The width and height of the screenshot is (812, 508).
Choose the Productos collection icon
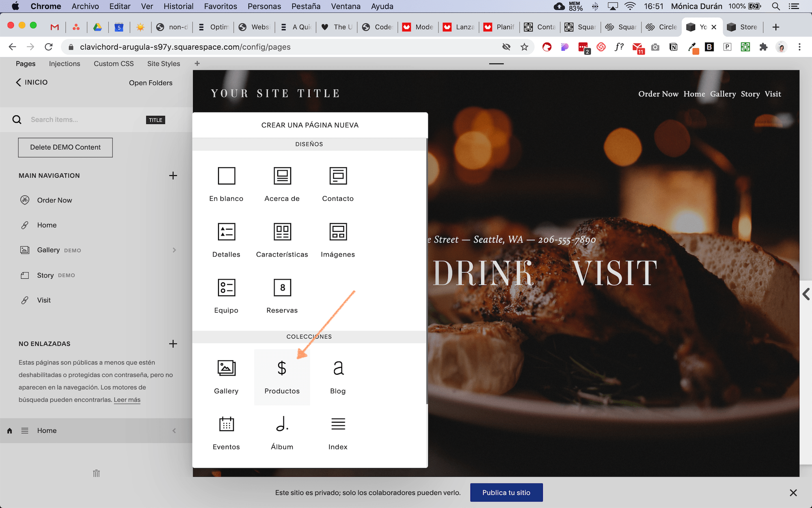[x=282, y=368]
